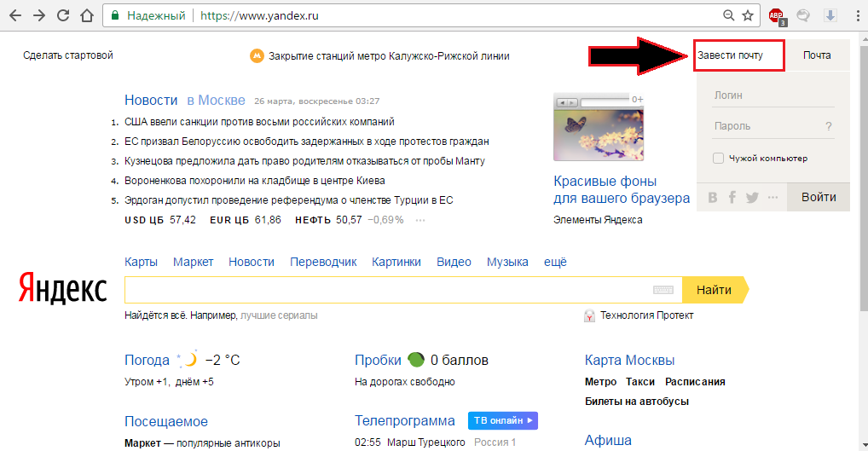Open the Видео service tab
This screenshot has height=451, width=868.
coord(454,262)
